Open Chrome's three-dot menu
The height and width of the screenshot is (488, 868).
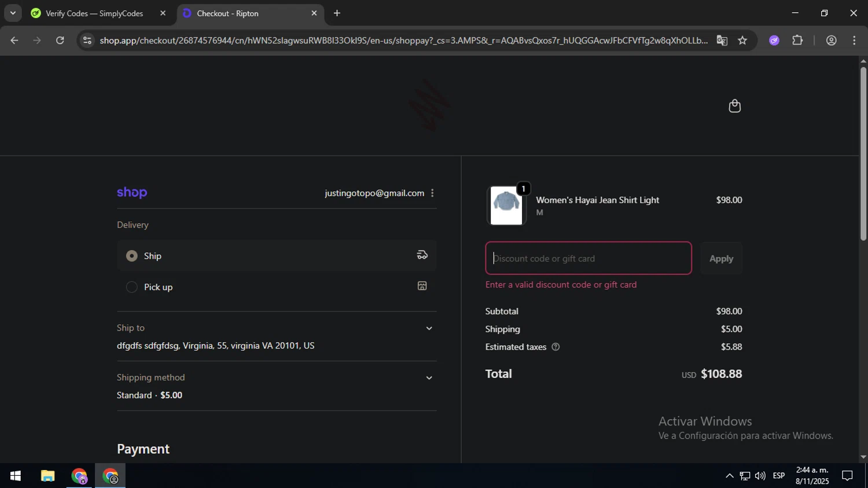coord(854,41)
